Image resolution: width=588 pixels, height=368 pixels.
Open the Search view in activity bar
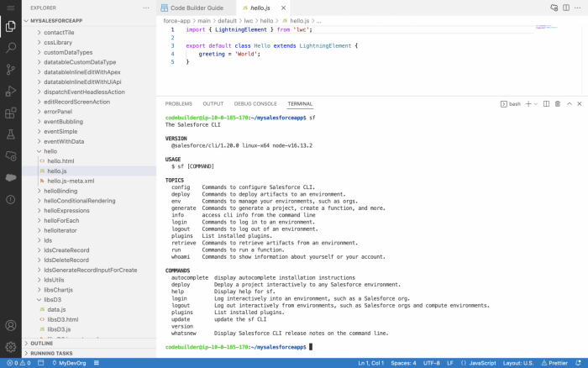point(11,48)
